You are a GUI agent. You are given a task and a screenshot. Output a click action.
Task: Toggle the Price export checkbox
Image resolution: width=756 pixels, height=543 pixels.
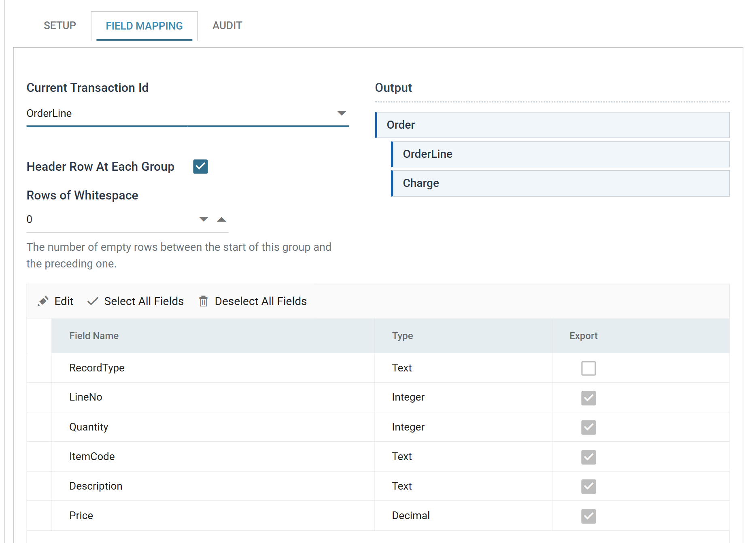point(588,516)
